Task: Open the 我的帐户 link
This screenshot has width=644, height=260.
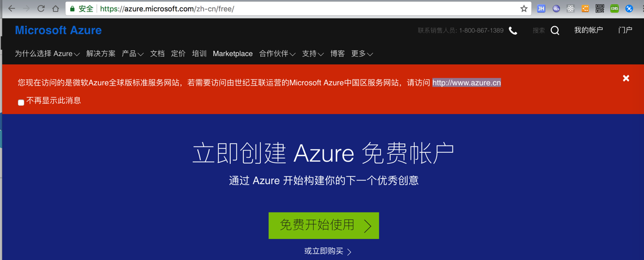Action: click(589, 30)
